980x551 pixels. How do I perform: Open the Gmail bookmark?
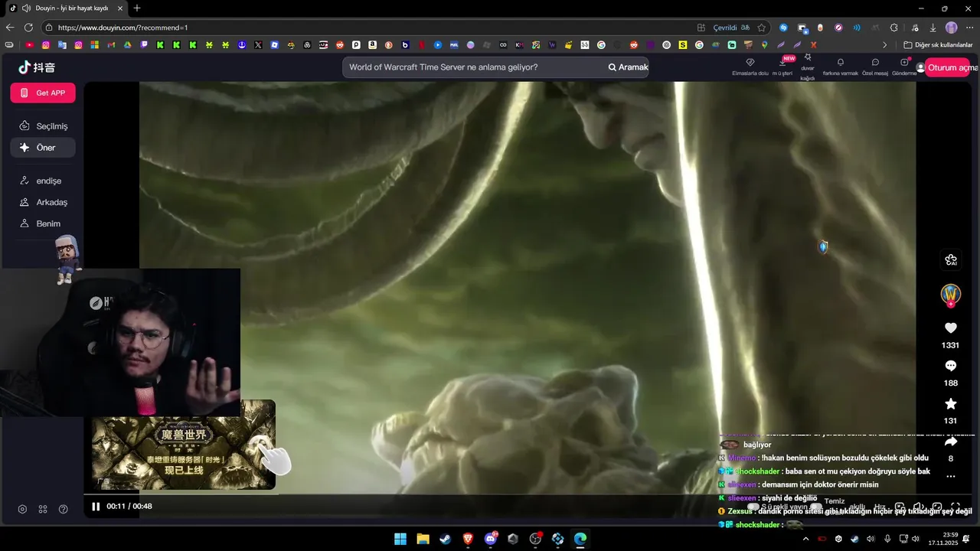point(111,45)
